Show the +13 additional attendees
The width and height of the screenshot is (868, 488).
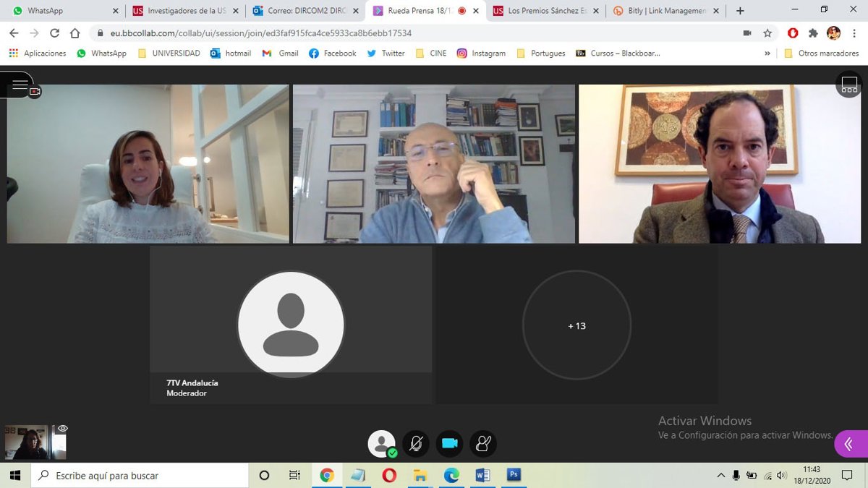point(576,325)
